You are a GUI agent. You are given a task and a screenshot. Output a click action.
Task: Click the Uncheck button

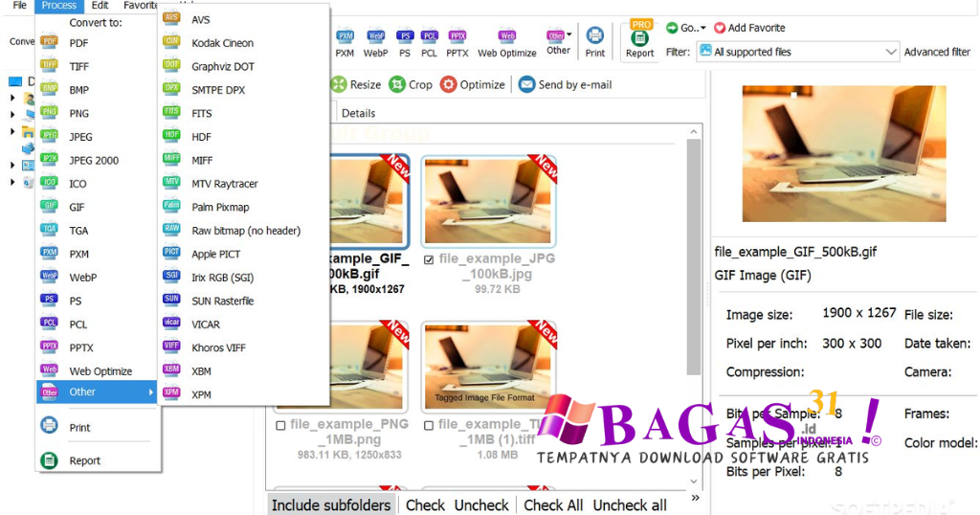(x=481, y=505)
